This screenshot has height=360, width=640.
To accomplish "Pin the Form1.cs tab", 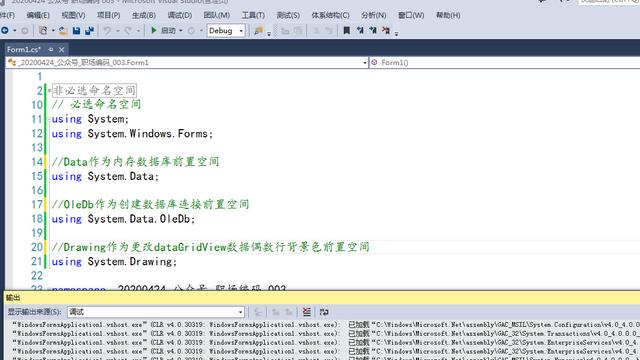I will [x=51, y=49].
